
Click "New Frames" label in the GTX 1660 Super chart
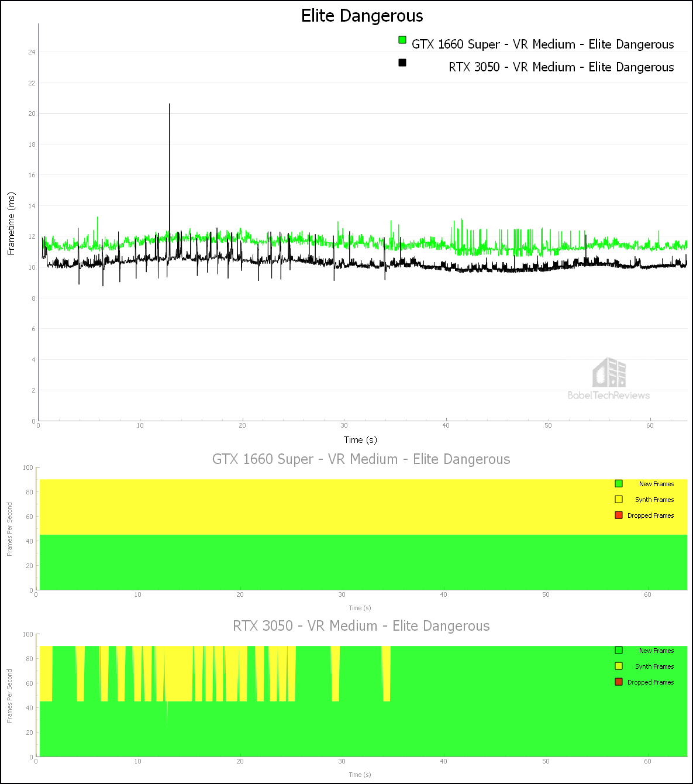[656, 484]
